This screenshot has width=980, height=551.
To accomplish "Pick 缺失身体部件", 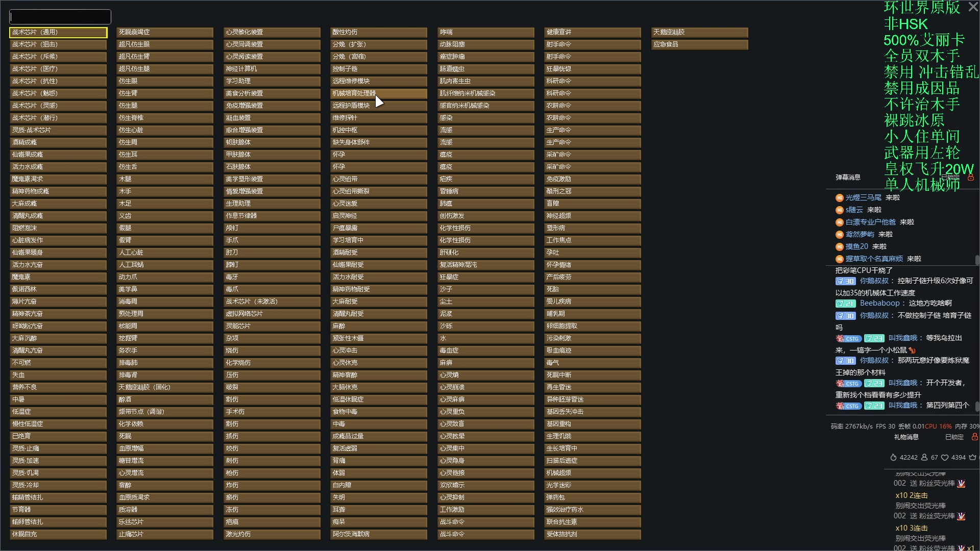I will click(x=379, y=142).
